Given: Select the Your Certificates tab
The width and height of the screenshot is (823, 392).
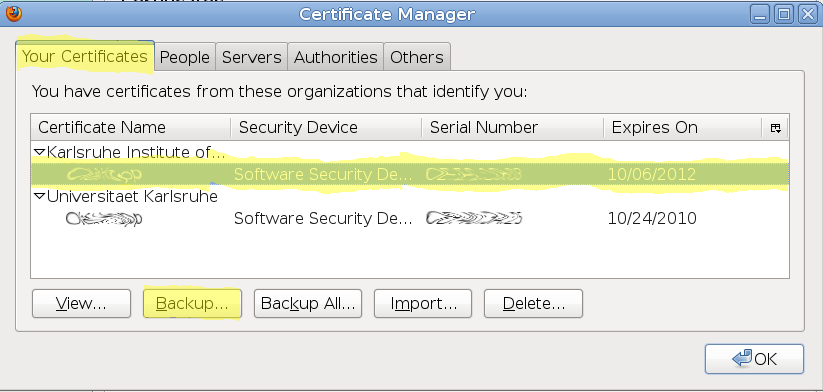Looking at the screenshot, I should pos(85,56).
